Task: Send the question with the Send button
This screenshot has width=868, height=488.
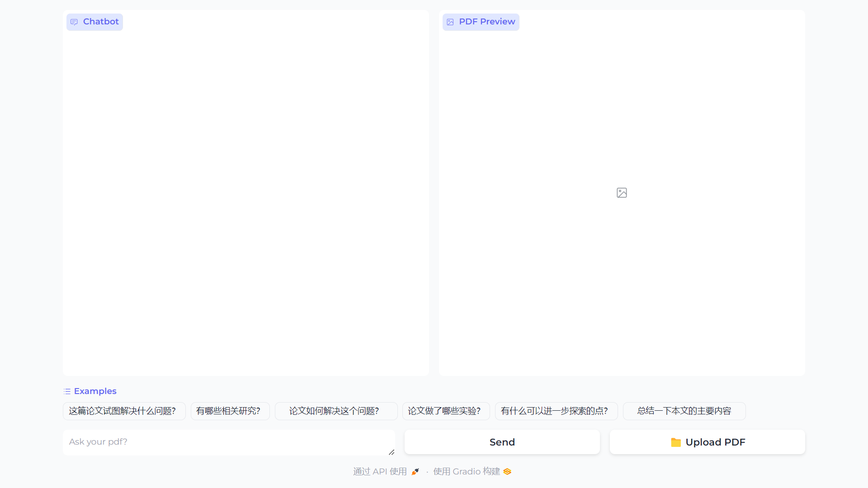Action: coord(502,442)
